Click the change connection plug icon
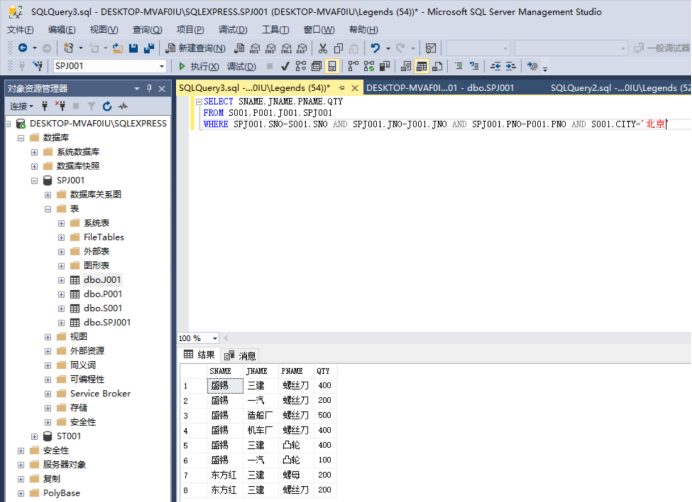The width and height of the screenshot is (692, 502). (38, 66)
